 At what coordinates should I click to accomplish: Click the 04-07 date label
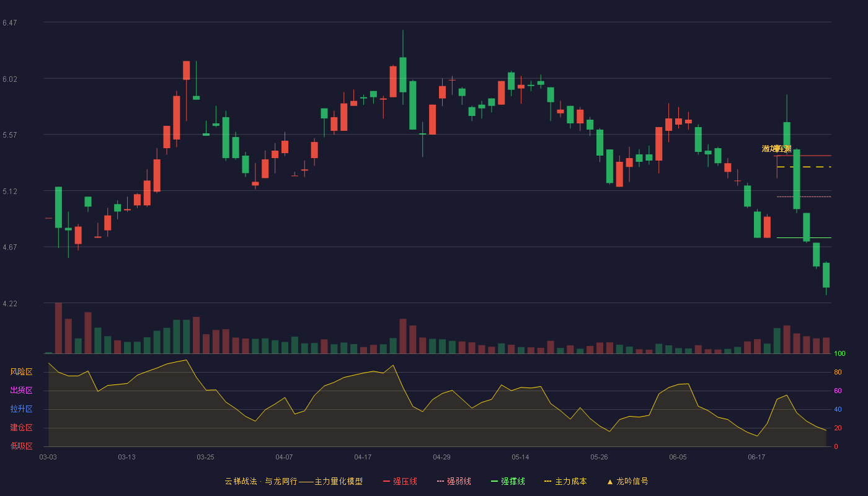(x=284, y=457)
